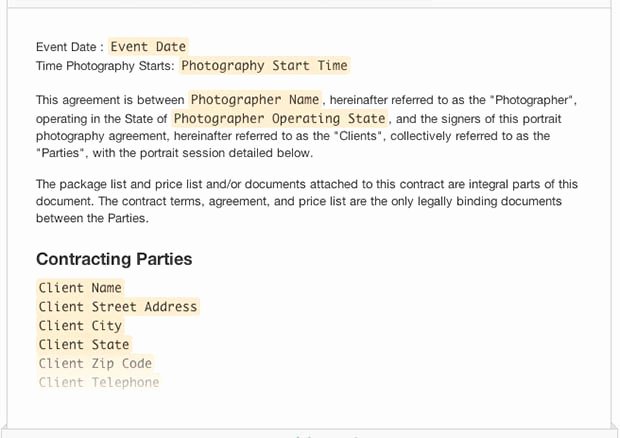Image resolution: width=620 pixels, height=438 pixels.
Task: Click the Client City placeholder
Action: tap(80, 326)
